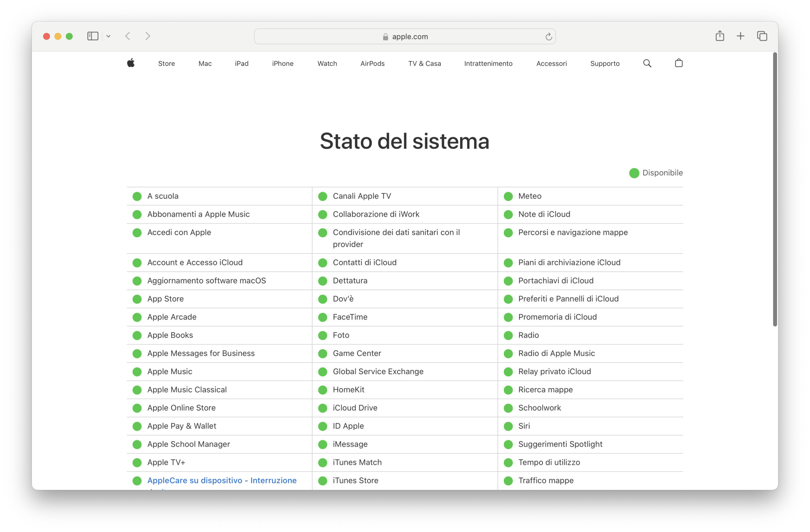
Task: Select 'Apple Messages for Business' text
Action: (201, 353)
